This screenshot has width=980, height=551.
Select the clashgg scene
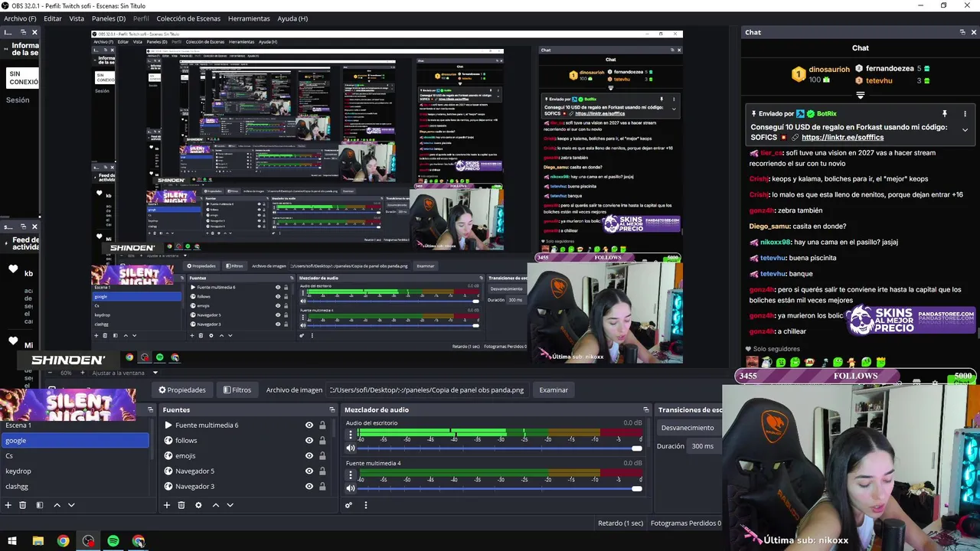pos(75,487)
